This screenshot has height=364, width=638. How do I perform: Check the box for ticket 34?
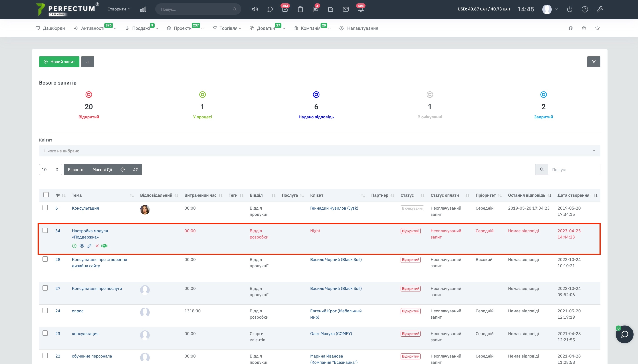point(45,230)
